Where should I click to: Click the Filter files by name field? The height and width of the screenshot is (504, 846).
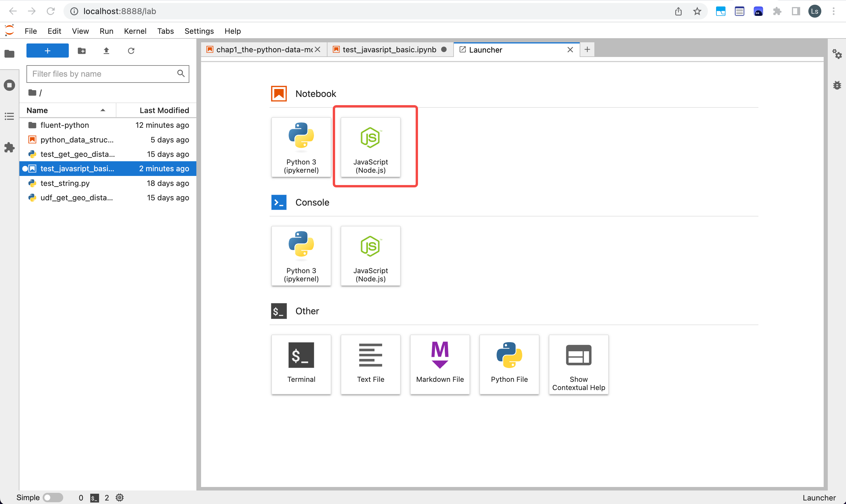[108, 74]
